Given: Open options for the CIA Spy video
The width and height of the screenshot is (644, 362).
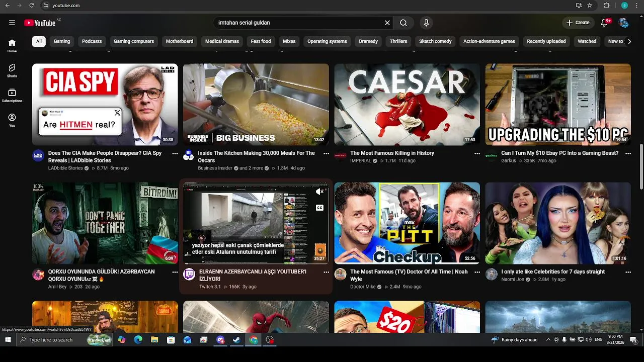Looking at the screenshot, I should point(175,153).
